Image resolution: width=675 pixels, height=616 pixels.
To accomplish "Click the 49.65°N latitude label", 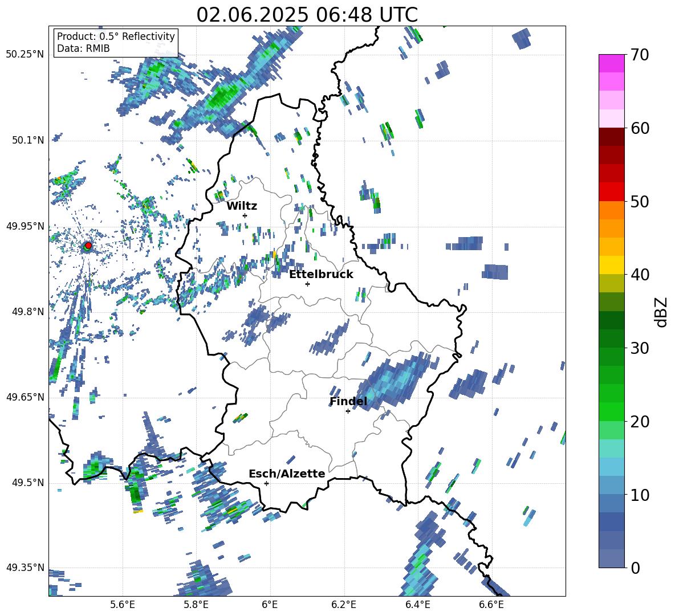I will tap(25, 397).
